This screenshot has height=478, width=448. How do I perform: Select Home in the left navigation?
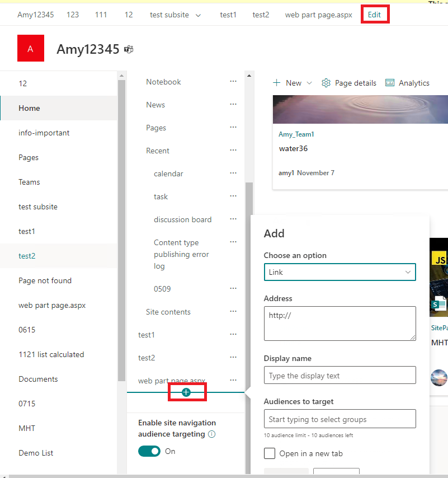click(x=59, y=108)
